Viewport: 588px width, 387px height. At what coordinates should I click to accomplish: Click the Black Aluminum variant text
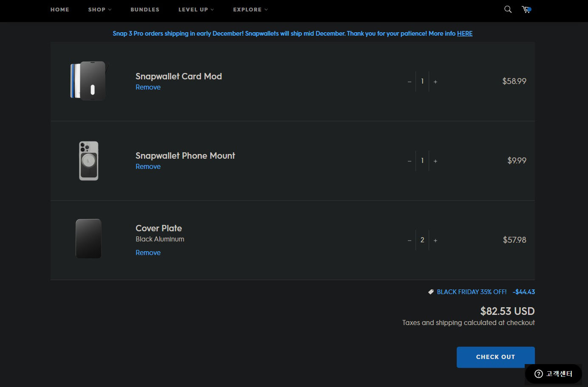coord(160,239)
